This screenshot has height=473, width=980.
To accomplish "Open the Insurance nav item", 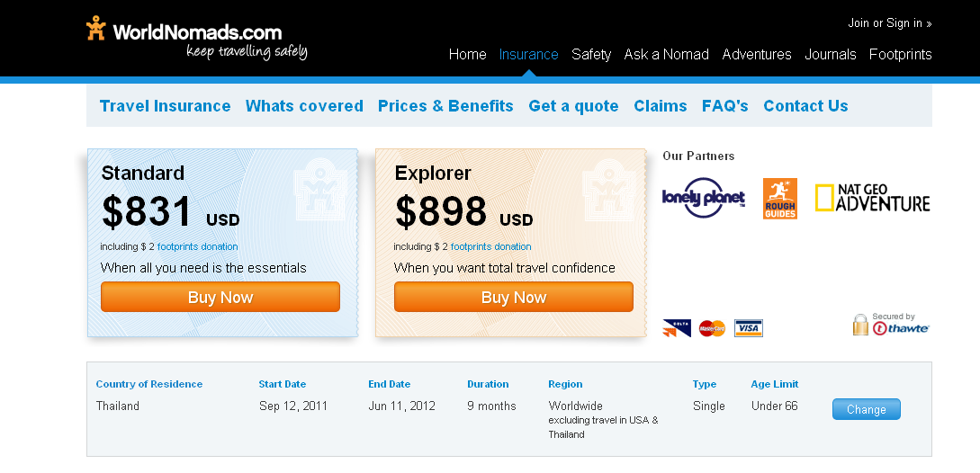I will (528, 54).
